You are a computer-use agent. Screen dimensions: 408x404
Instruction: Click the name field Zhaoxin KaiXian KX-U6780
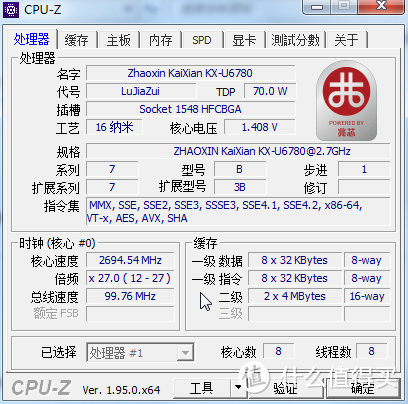pos(190,73)
